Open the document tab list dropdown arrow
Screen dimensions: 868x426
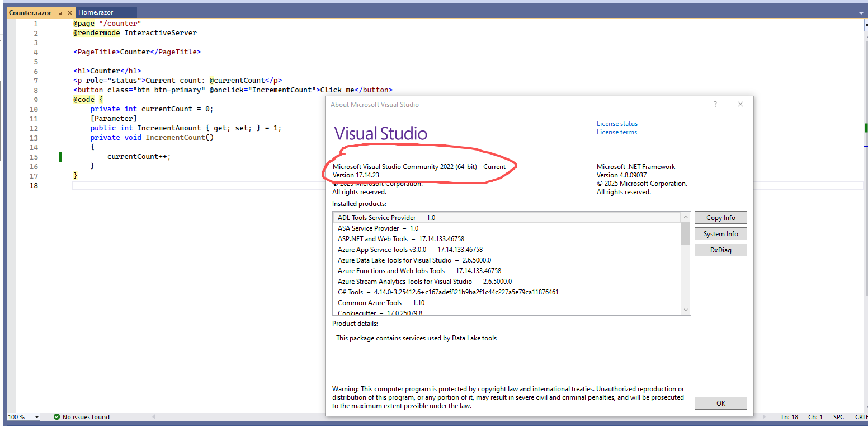pyautogui.click(x=861, y=12)
